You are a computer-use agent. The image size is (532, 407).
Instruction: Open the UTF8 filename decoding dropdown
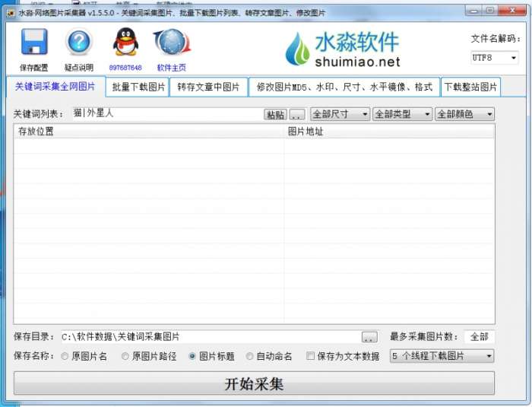pyautogui.click(x=494, y=58)
